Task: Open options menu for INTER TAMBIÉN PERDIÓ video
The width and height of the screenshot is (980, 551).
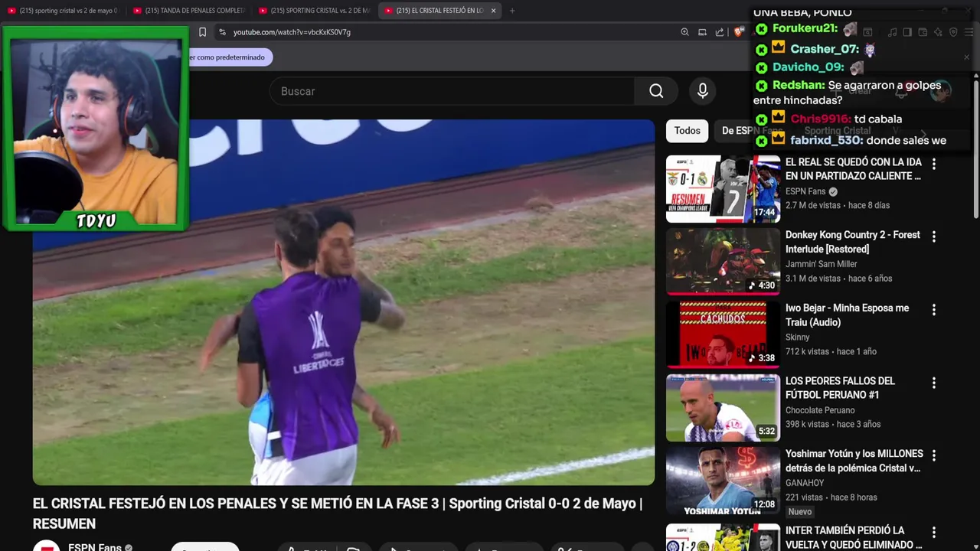Action: click(x=933, y=533)
